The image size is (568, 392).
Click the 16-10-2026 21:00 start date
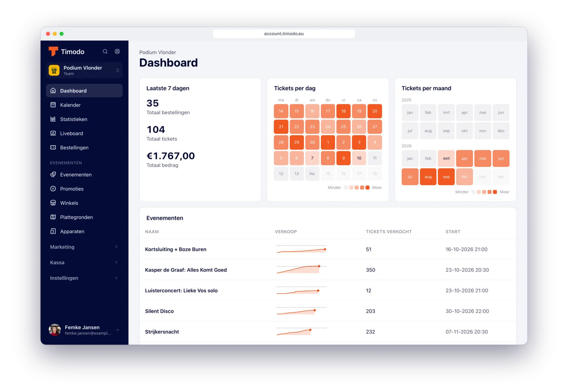(466, 249)
